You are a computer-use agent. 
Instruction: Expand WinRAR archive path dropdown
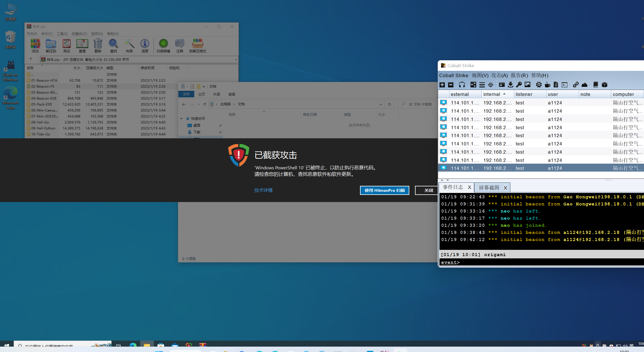coord(236,59)
